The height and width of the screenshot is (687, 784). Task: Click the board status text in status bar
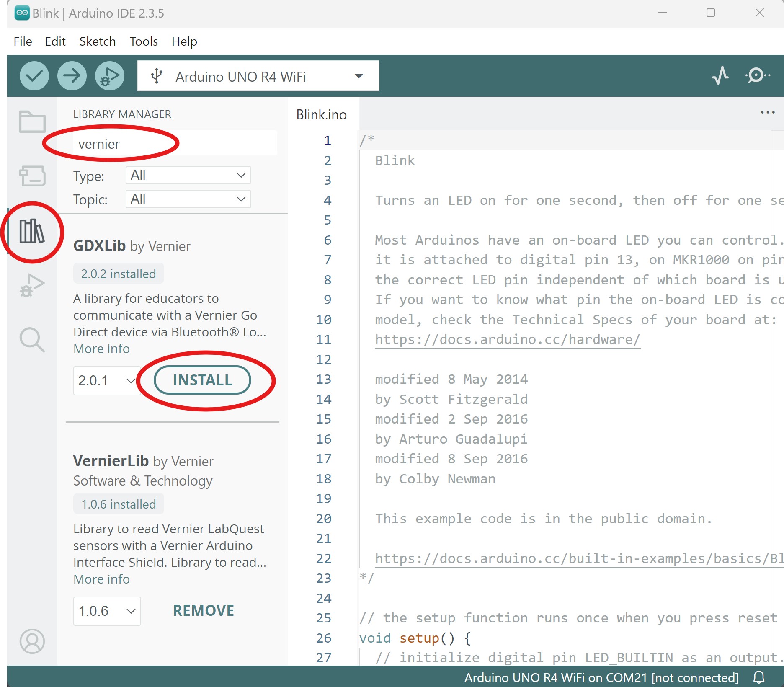(x=601, y=677)
